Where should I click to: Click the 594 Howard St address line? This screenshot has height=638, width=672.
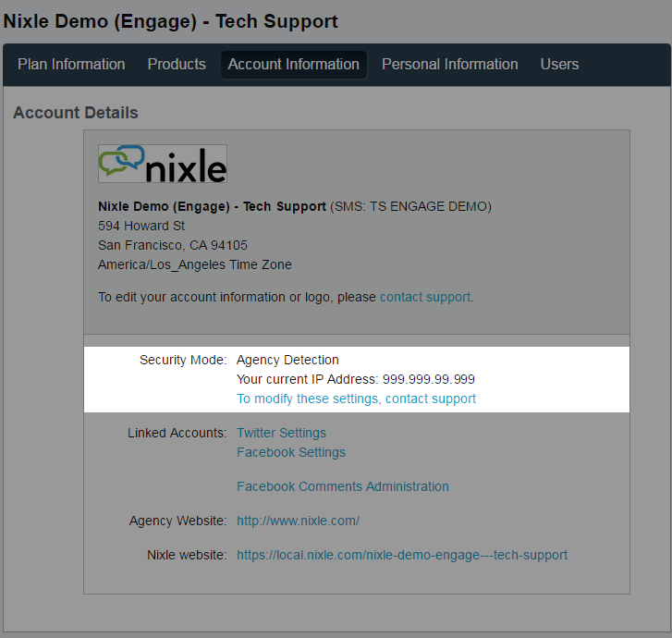tap(141, 226)
